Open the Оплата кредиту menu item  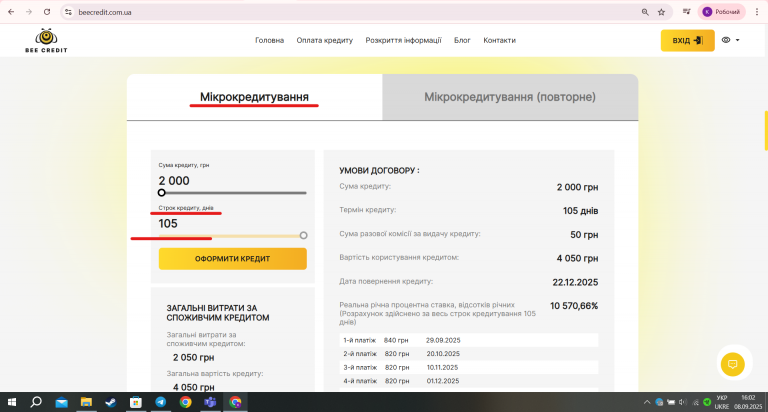(x=324, y=40)
